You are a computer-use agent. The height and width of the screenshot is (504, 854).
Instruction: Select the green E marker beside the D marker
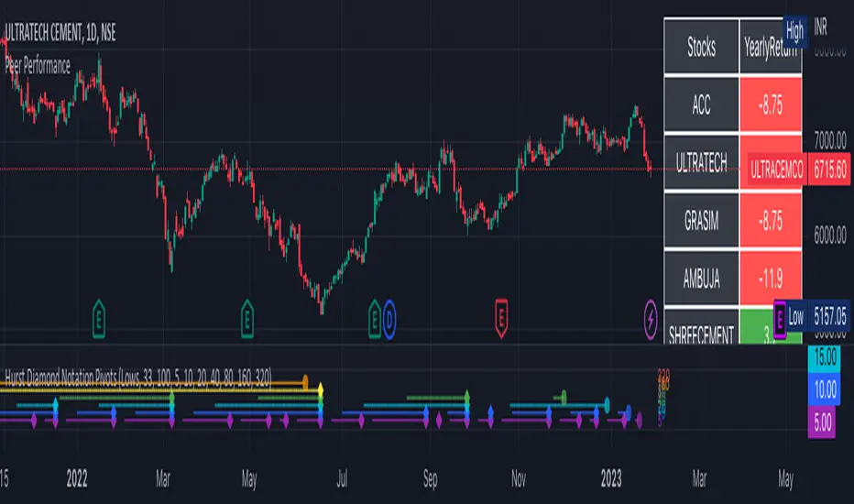pos(374,319)
